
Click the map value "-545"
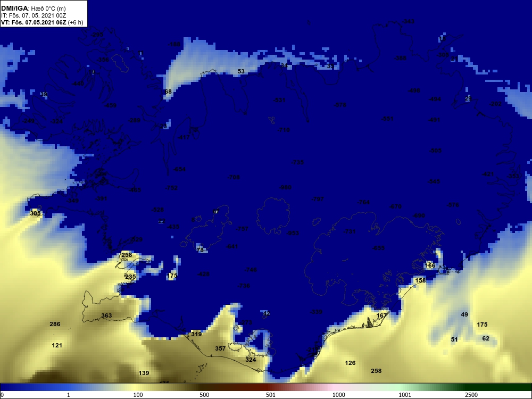[434, 181]
